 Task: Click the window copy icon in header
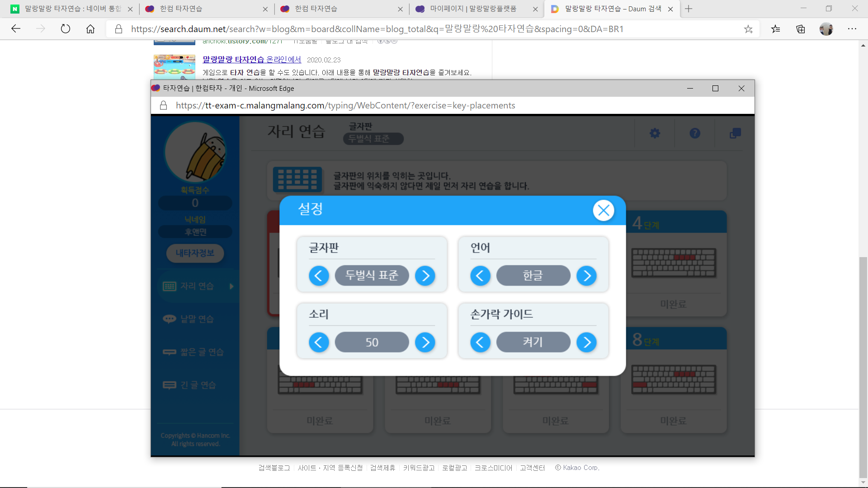pyautogui.click(x=735, y=133)
